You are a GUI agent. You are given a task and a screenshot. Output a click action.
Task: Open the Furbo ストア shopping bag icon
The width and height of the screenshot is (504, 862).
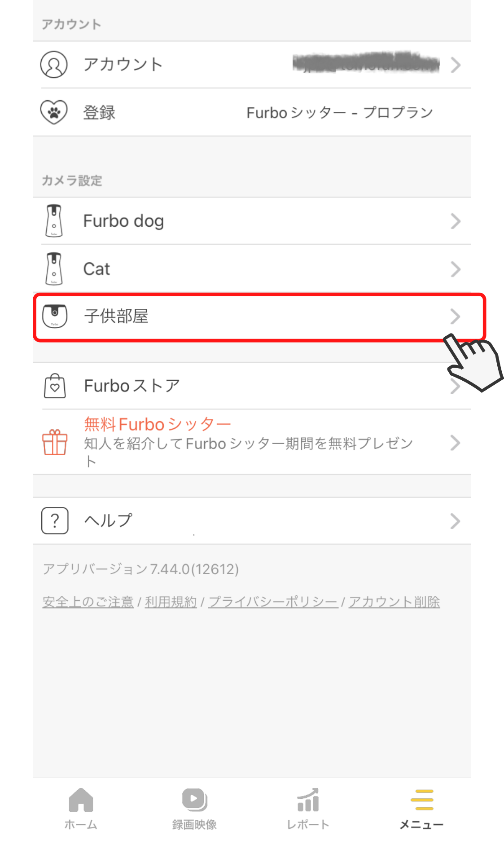pos(55,386)
